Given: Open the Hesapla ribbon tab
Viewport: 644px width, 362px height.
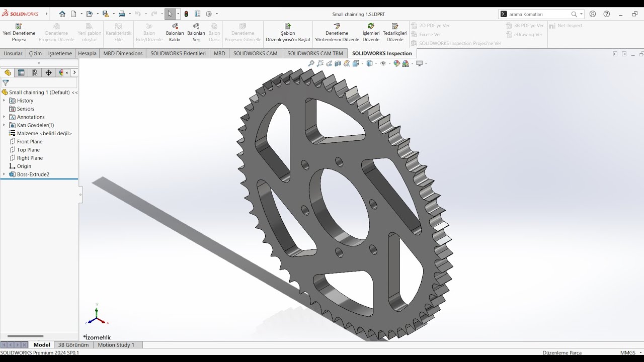Looking at the screenshot, I should [87, 53].
